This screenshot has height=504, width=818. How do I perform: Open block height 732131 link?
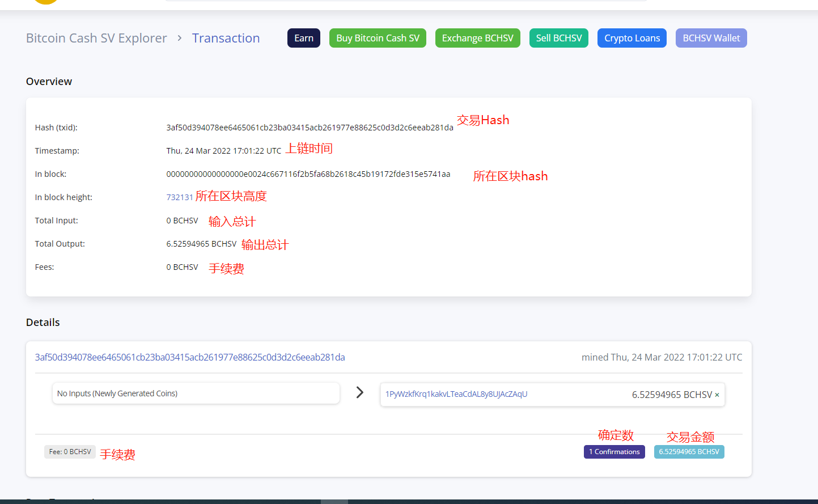coord(180,197)
